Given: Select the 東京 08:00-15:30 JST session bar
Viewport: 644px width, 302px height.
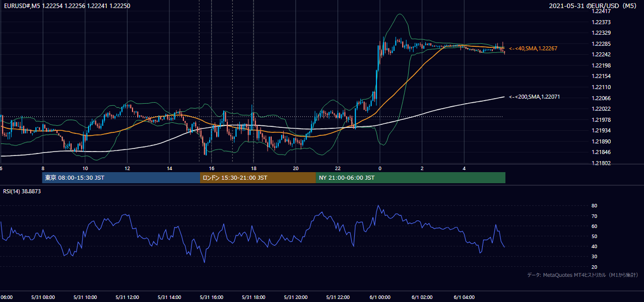Looking at the screenshot, I should click(x=121, y=178).
